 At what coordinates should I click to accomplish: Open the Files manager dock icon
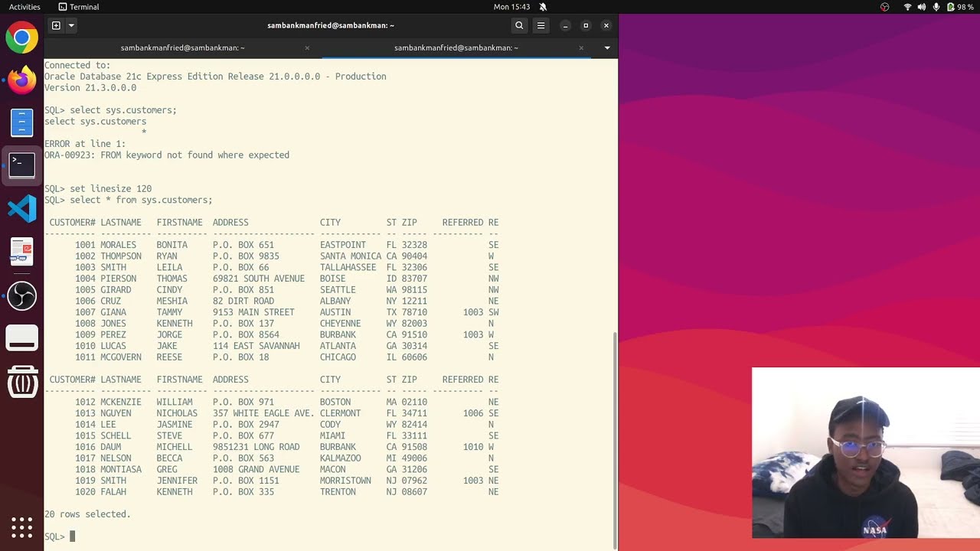[21, 122]
